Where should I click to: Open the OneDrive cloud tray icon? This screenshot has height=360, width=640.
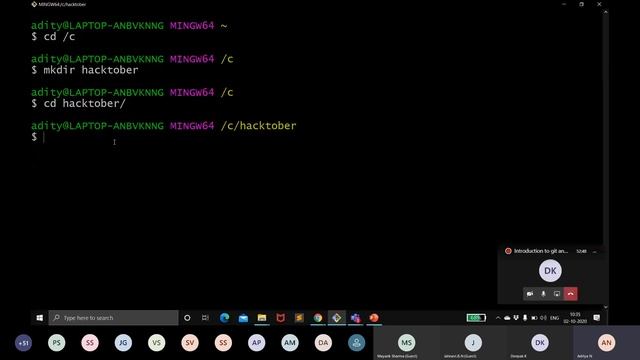coord(507,318)
